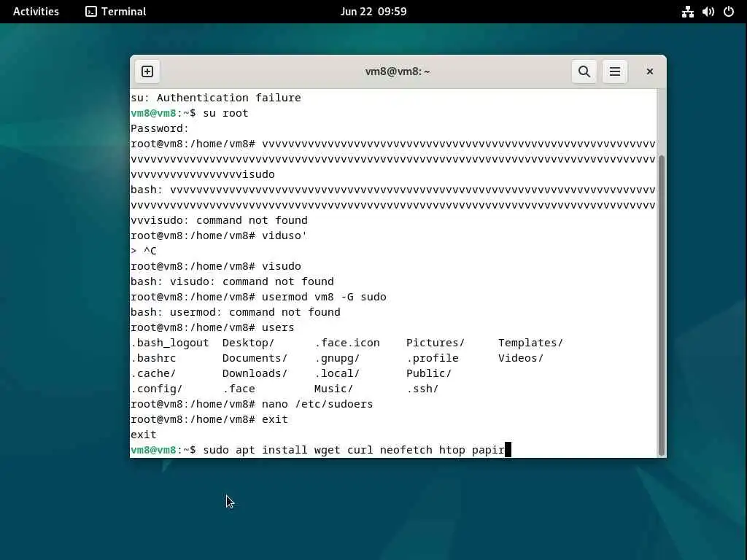The height and width of the screenshot is (560, 747).
Task: Click 'bash: visudo: command not found' line
Action: (232, 281)
